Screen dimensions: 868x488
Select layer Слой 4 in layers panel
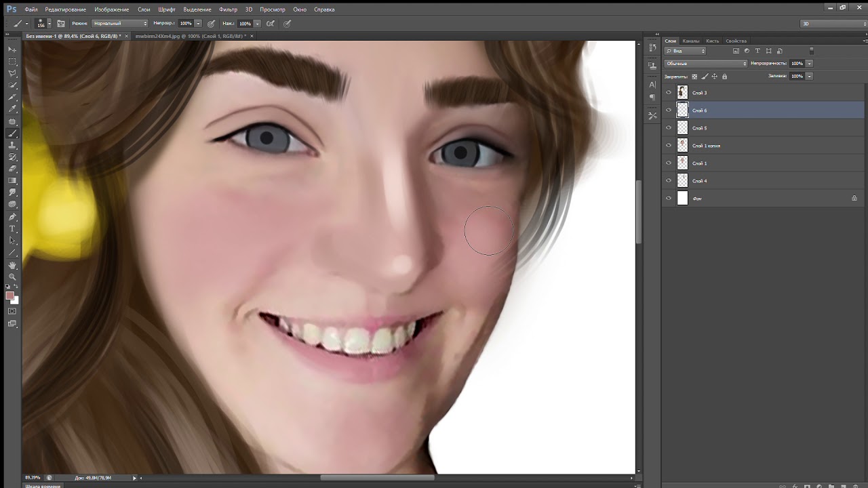pos(700,181)
